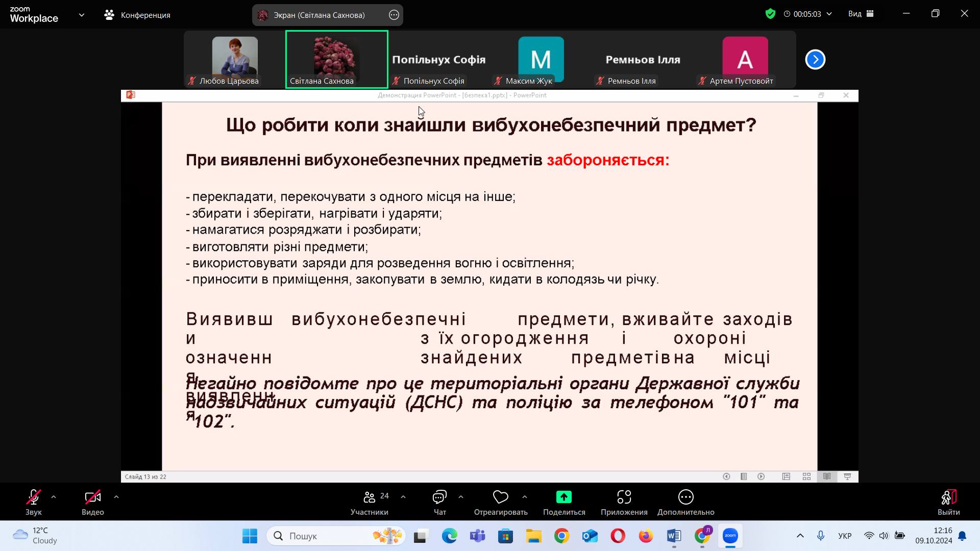Click the Выйти leave meeting button
The image size is (980, 551).
tap(948, 502)
